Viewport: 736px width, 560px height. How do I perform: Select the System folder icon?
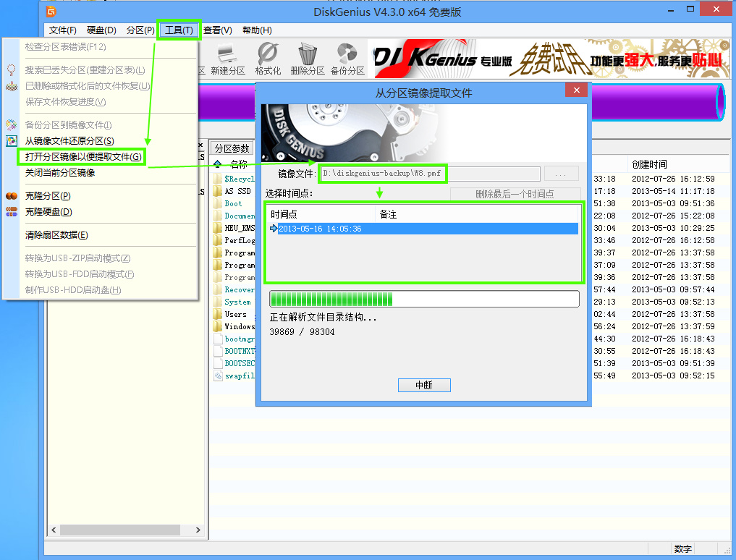217,302
